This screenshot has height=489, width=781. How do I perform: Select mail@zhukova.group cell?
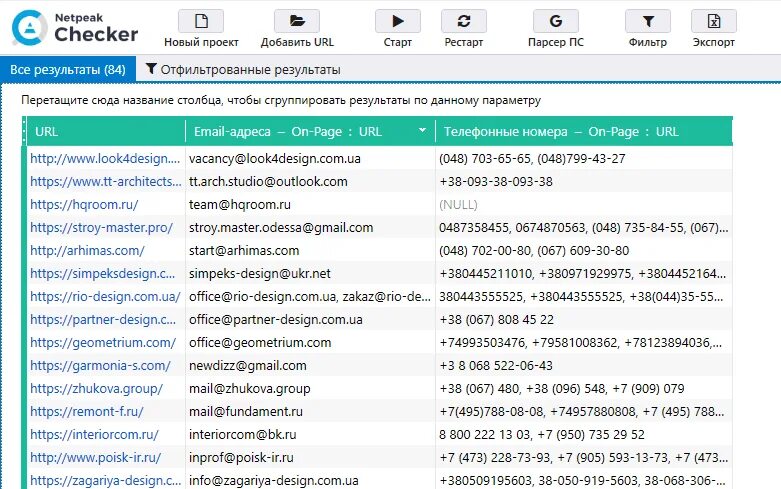pos(310,388)
